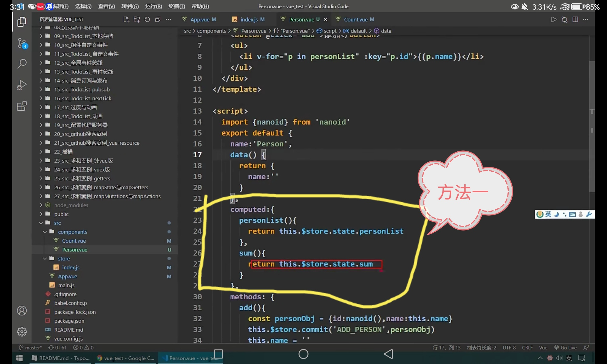Open the Explorer view icon

[22, 22]
